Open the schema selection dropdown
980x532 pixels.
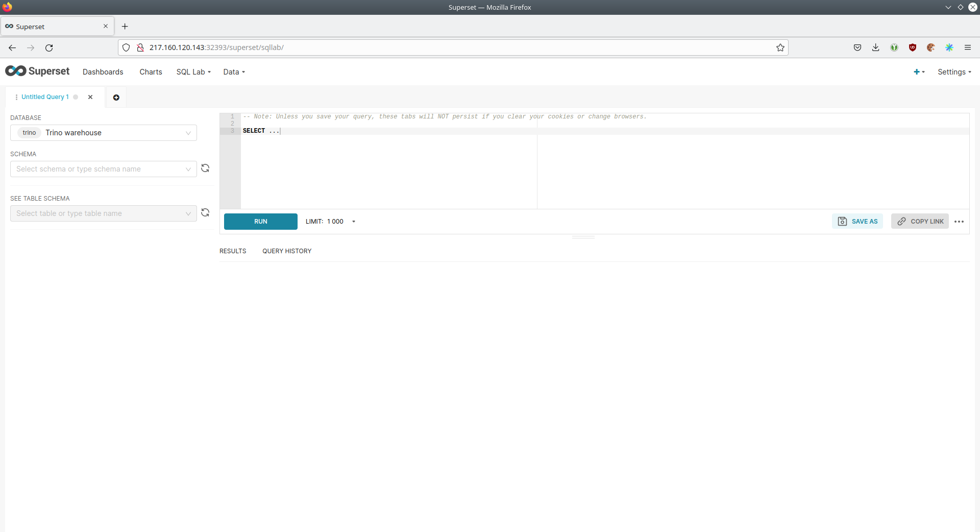104,169
